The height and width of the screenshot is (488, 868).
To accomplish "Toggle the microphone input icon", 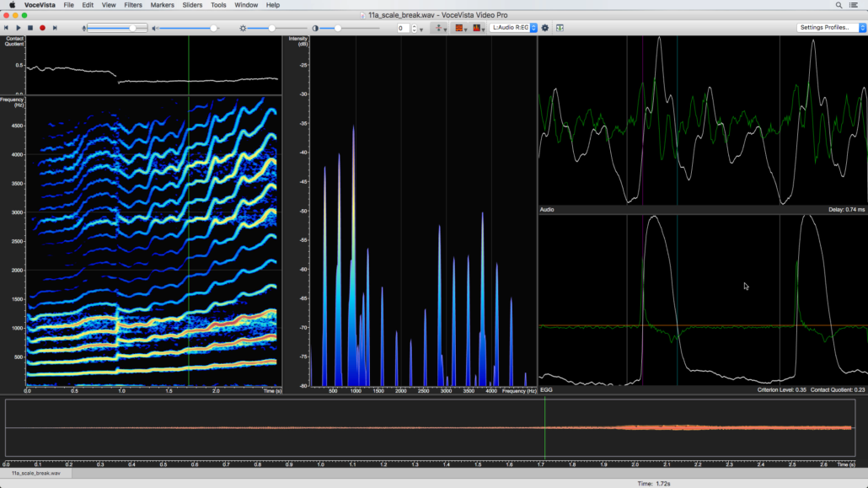I will pyautogui.click(x=83, y=28).
